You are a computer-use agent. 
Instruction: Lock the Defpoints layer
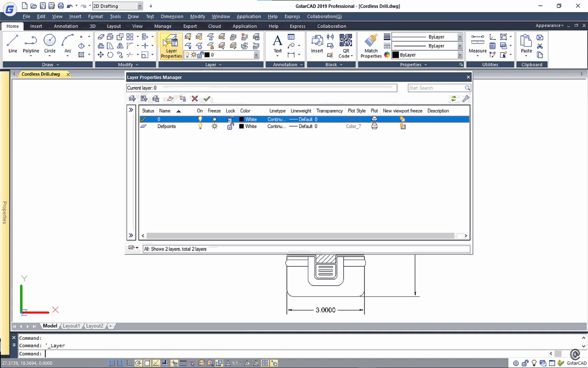(x=230, y=126)
